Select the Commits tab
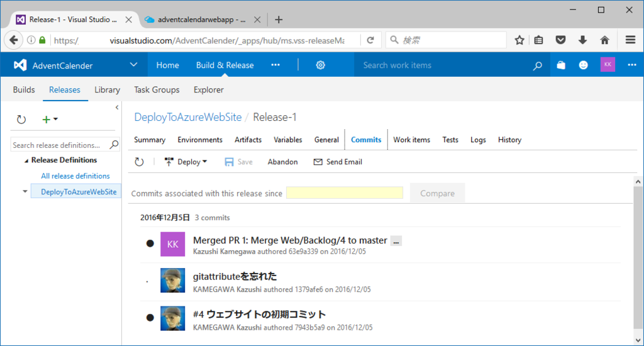The image size is (644, 346). click(366, 140)
